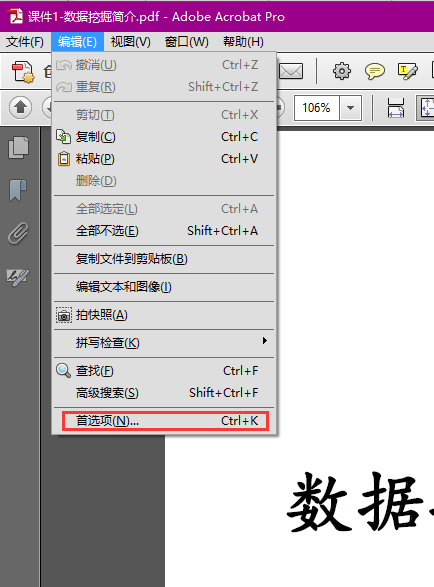The image size is (434, 587).
Task: Click the envelope email icon
Action: coord(291,71)
